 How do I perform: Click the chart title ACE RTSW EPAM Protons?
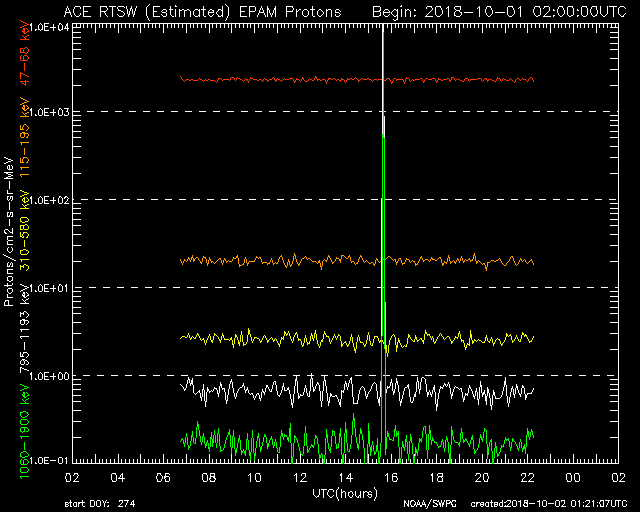(201, 11)
